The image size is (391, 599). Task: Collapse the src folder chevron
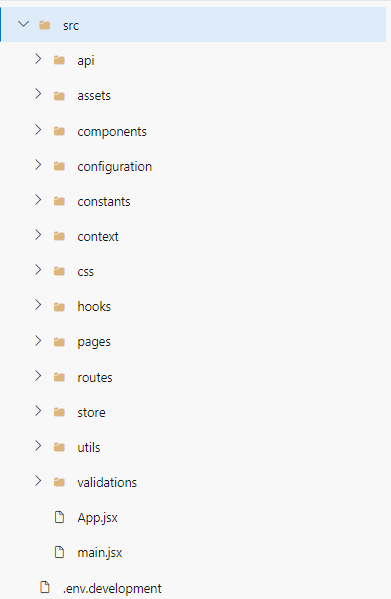point(24,24)
